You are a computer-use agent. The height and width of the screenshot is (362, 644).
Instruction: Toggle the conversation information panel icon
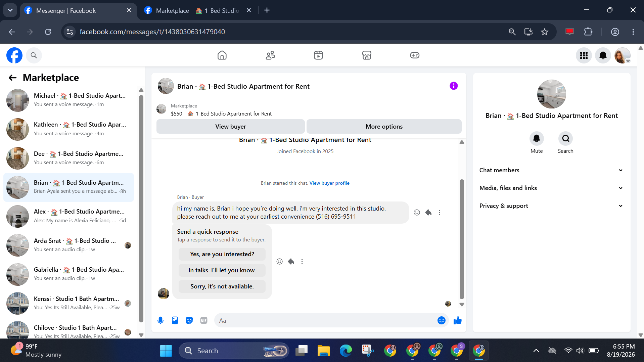tap(454, 86)
